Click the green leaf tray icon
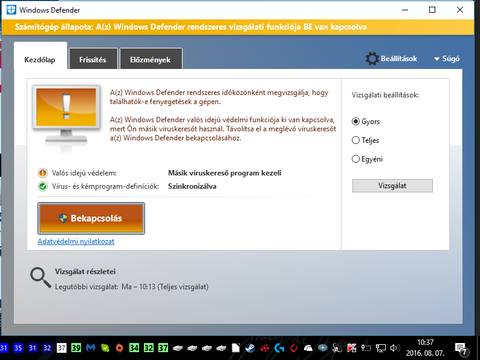The image size is (480, 360). point(105,348)
